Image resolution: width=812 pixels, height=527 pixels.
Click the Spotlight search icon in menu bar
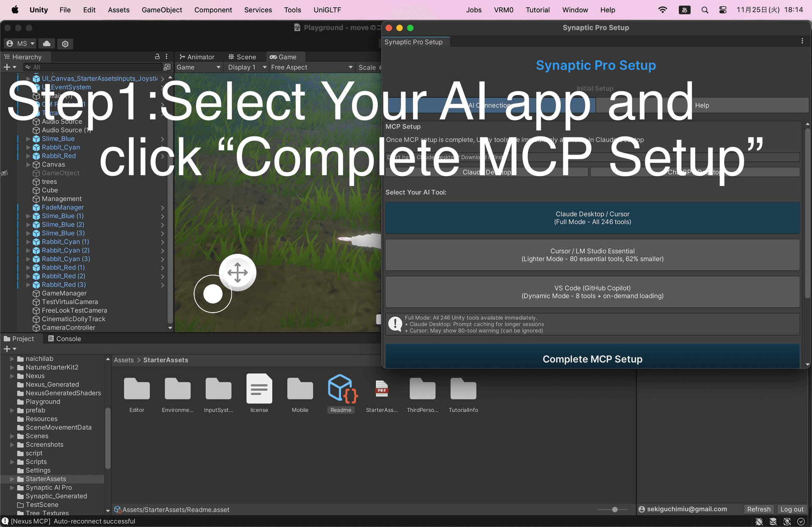pos(705,9)
